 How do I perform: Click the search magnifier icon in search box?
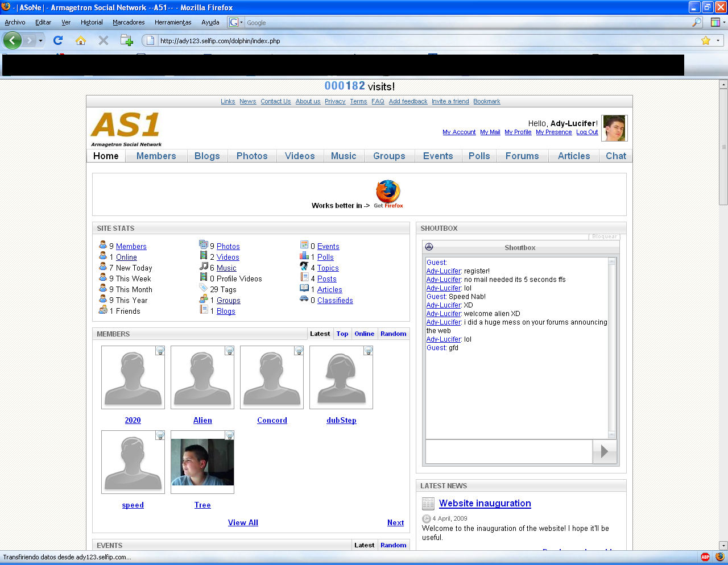697,22
